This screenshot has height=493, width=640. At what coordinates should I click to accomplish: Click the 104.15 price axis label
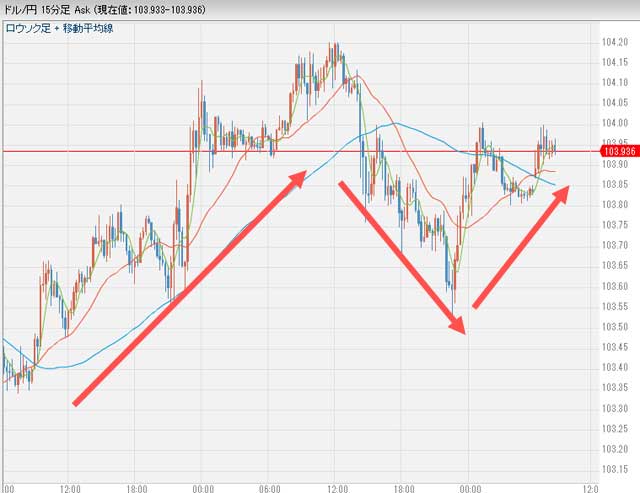pyautogui.click(x=615, y=62)
